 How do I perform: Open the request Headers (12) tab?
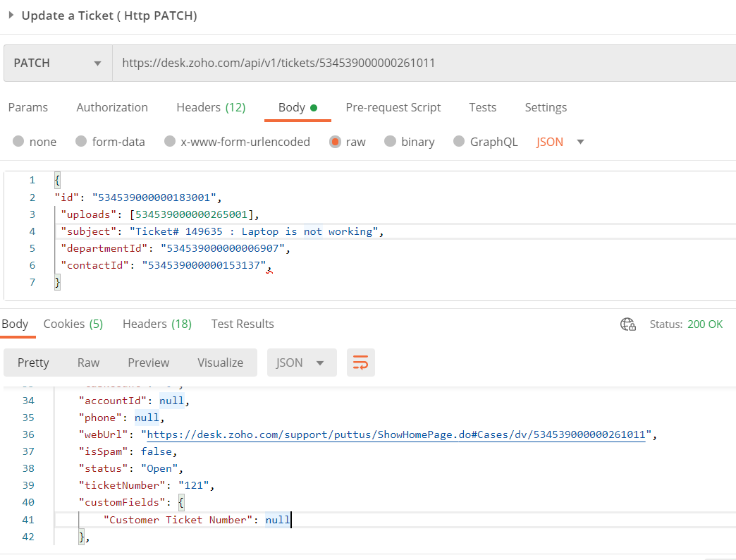(x=211, y=107)
